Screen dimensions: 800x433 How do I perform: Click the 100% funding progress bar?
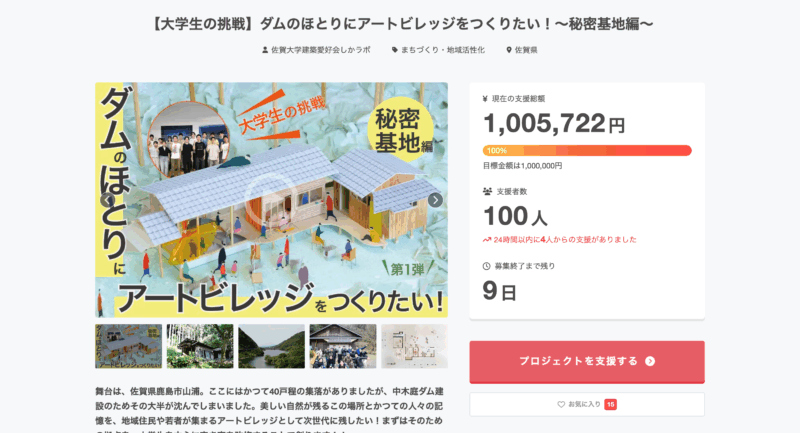[x=587, y=150]
